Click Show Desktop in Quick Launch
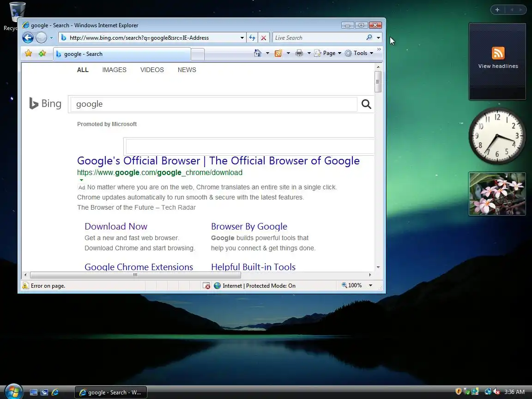The height and width of the screenshot is (399, 532). 34,392
